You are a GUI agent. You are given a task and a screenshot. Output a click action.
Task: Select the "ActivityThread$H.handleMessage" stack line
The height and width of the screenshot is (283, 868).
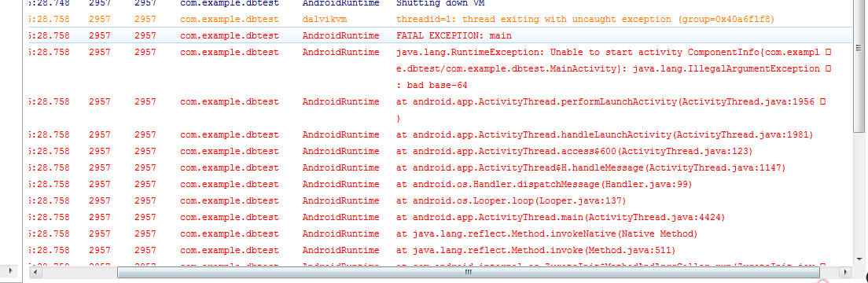(590, 167)
